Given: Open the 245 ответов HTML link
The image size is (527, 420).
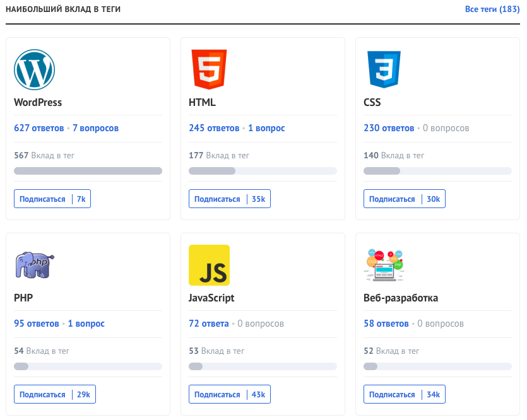Looking at the screenshot, I should 214,128.
